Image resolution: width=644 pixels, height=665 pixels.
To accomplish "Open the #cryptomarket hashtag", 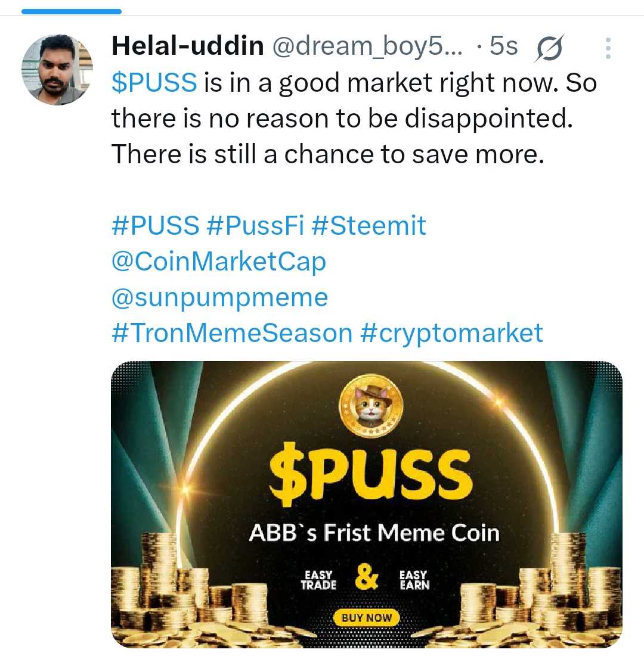I will tap(451, 332).
